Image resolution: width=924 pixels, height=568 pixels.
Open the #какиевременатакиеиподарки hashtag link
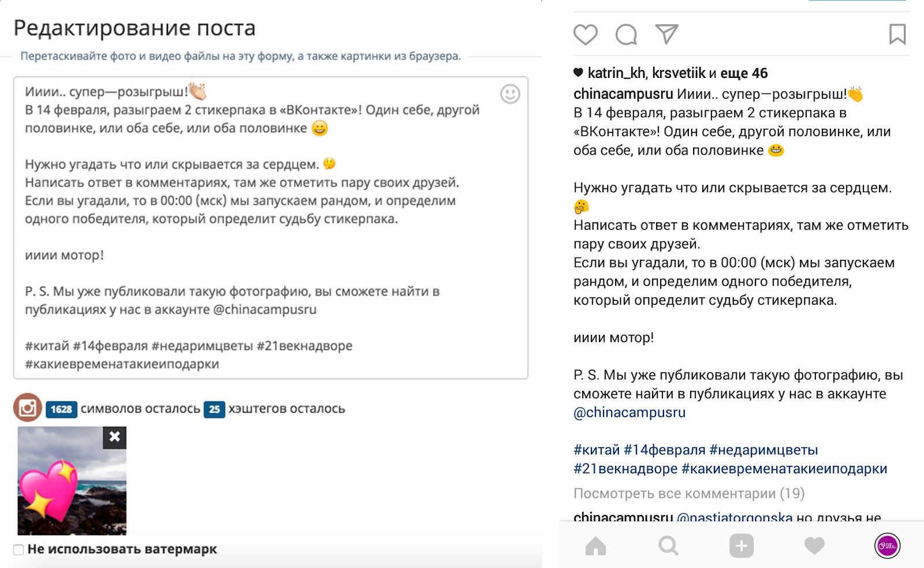point(784,469)
